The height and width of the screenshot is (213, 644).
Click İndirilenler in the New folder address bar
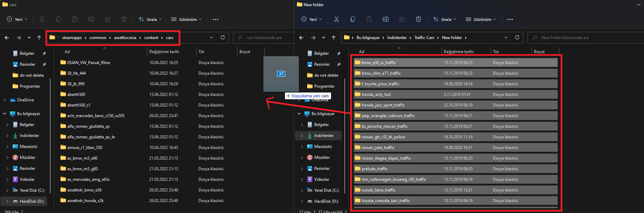tap(397, 38)
